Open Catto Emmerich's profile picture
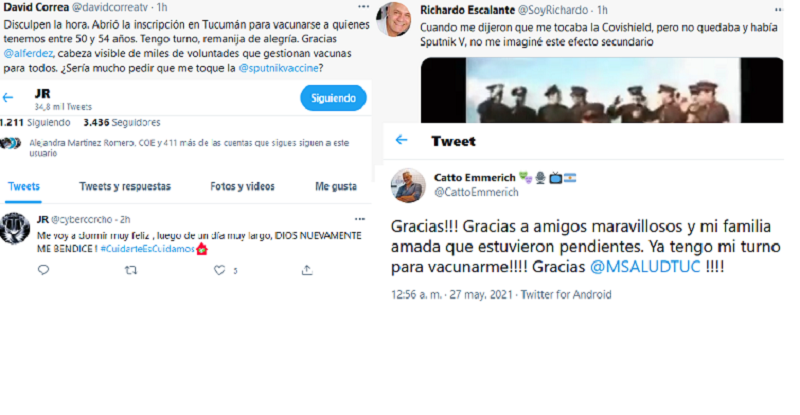 408,185
